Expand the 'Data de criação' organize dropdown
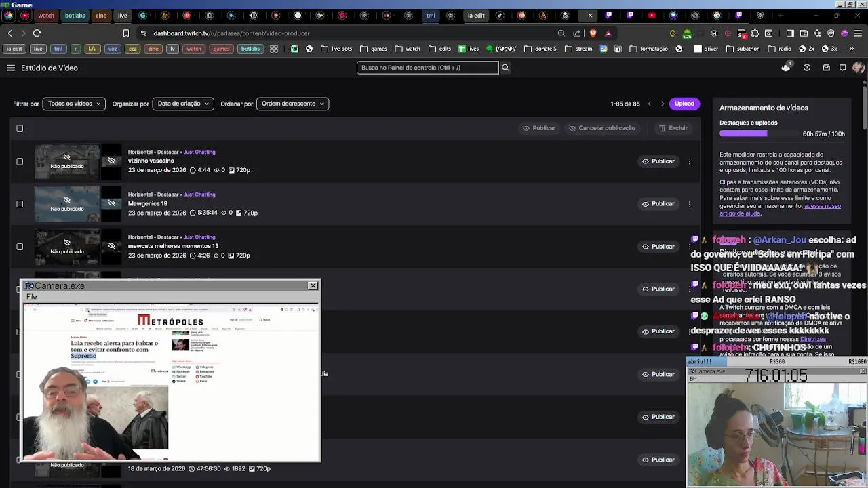This screenshot has width=868, height=488. 183,104
